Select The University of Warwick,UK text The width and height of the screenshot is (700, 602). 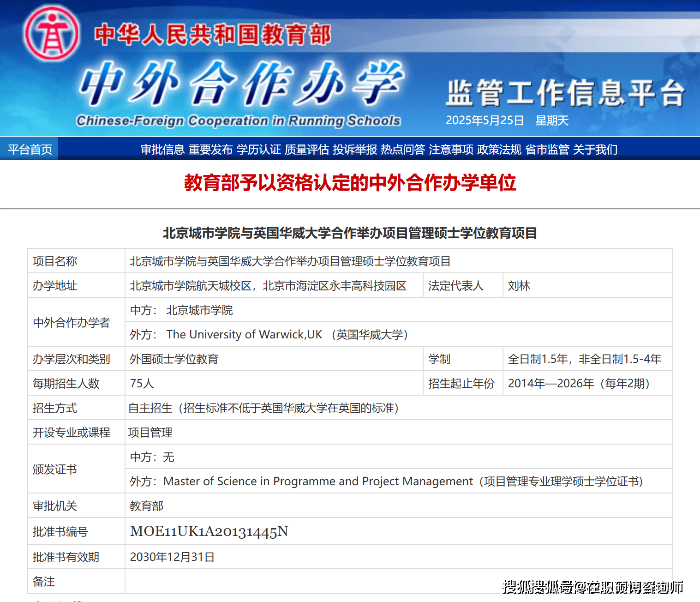click(244, 335)
